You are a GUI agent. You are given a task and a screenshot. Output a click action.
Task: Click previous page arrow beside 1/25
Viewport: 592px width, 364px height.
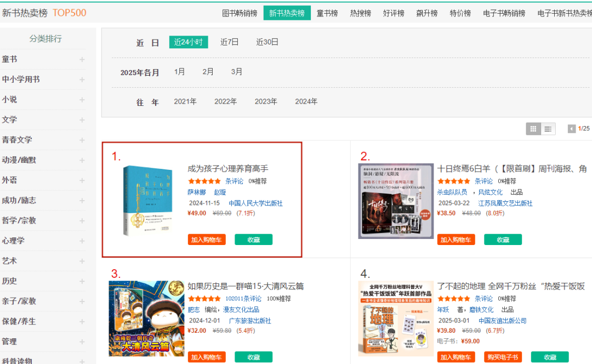click(x=572, y=129)
